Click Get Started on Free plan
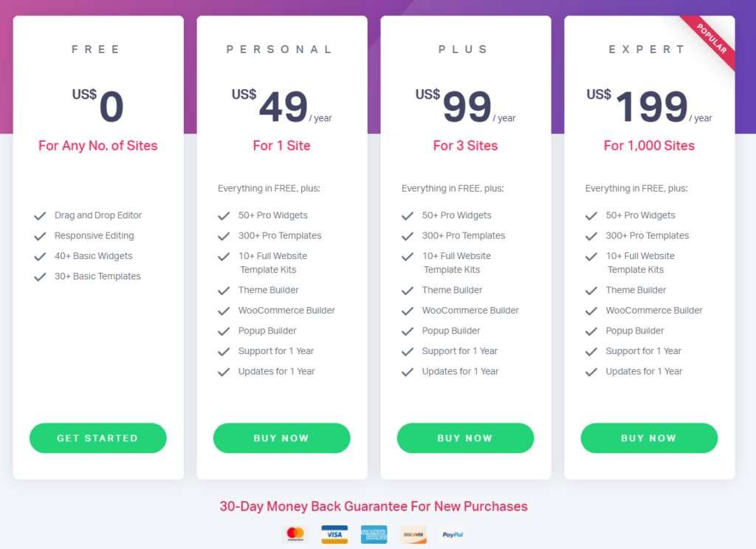The height and width of the screenshot is (549, 756). tap(98, 438)
